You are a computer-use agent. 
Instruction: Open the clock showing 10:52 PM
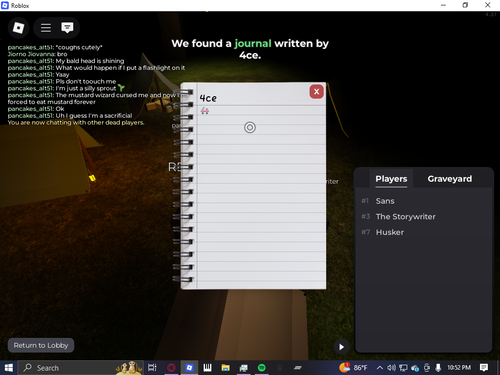pyautogui.click(x=459, y=368)
